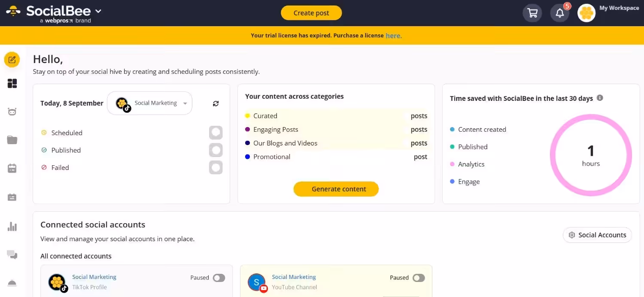Click the SocialBee bee logo
This screenshot has width=644, height=297.
tap(13, 11)
